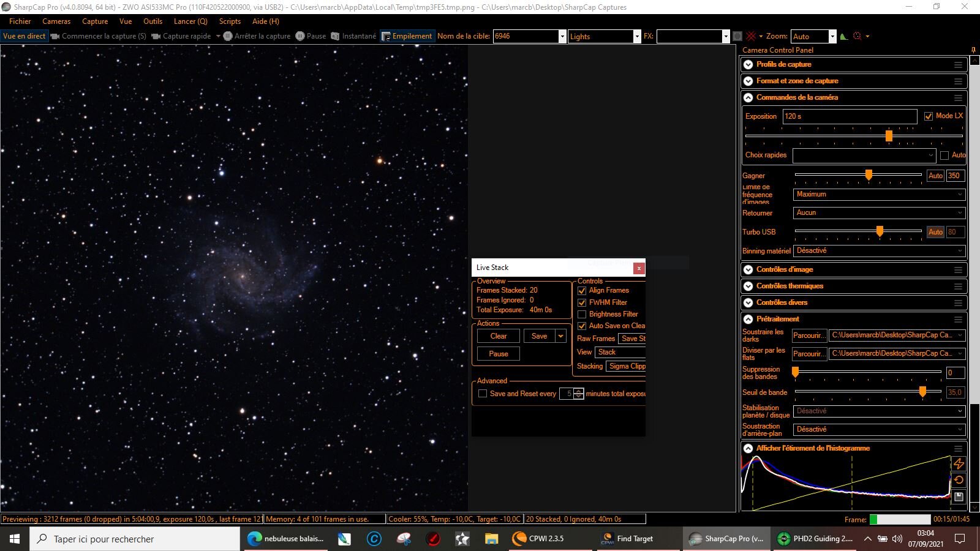Click the histogram save floppy disk icon
Viewport: 980px width, 551px height.
[959, 497]
